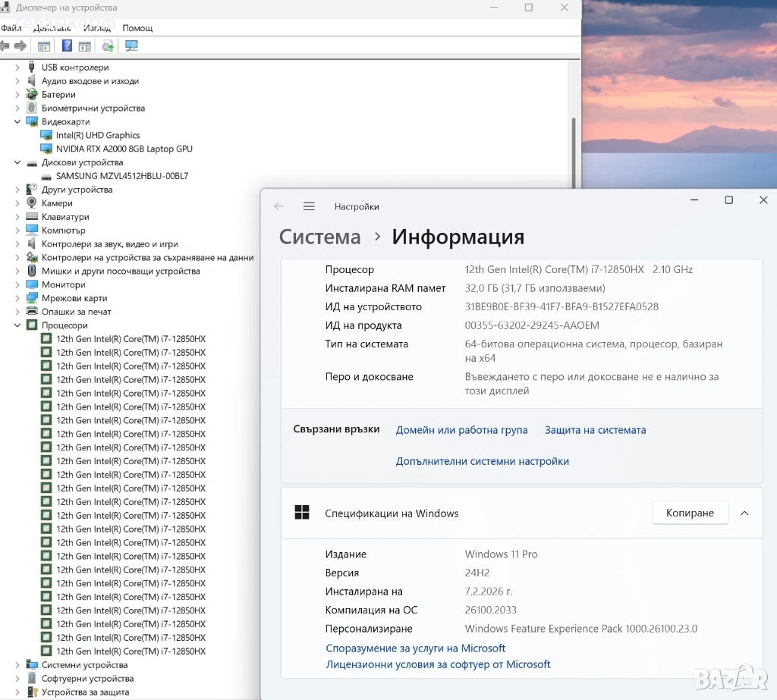Open Допълнителни системни настройки link

[482, 461]
